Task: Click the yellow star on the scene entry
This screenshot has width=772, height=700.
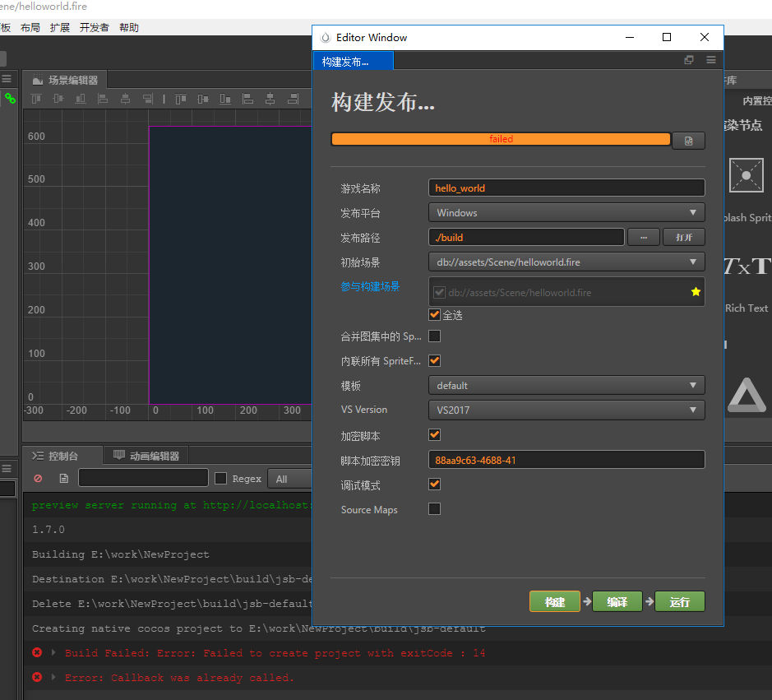Action: (x=696, y=292)
